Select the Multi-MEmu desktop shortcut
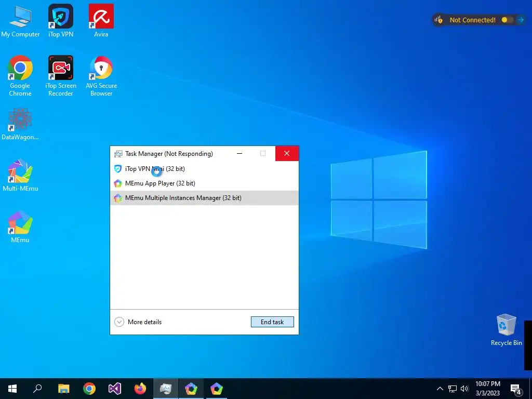 20,175
